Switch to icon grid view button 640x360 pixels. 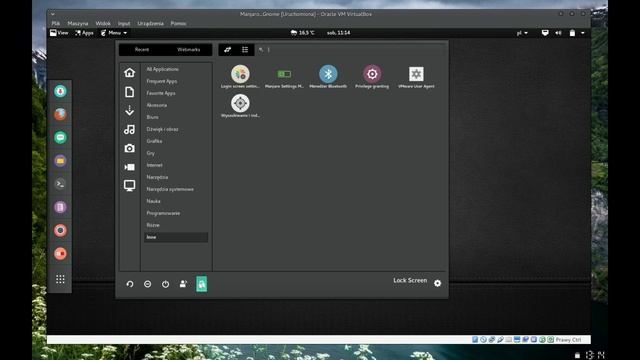pyautogui.click(x=227, y=50)
